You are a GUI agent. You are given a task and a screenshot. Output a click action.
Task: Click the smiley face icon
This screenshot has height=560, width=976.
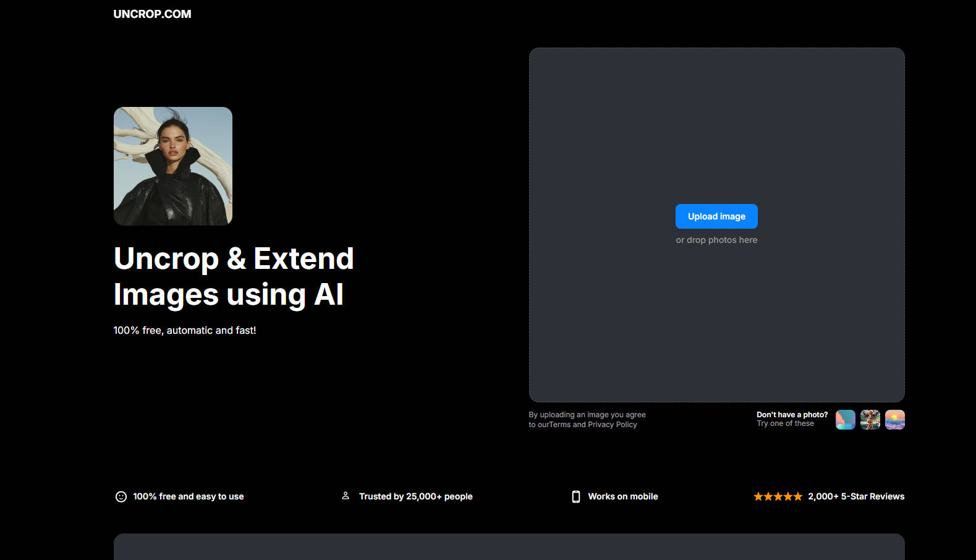point(121,496)
